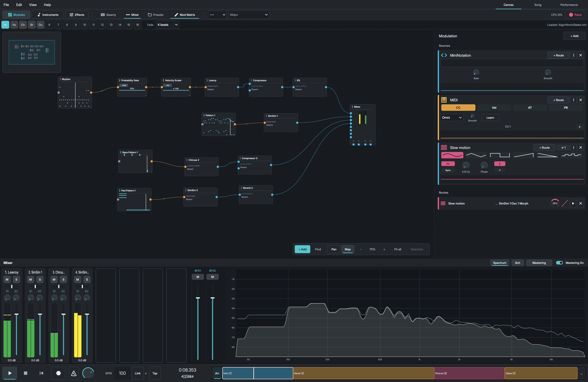Click the BFX1 fader handle
This screenshot has height=382, width=588.
point(198,298)
